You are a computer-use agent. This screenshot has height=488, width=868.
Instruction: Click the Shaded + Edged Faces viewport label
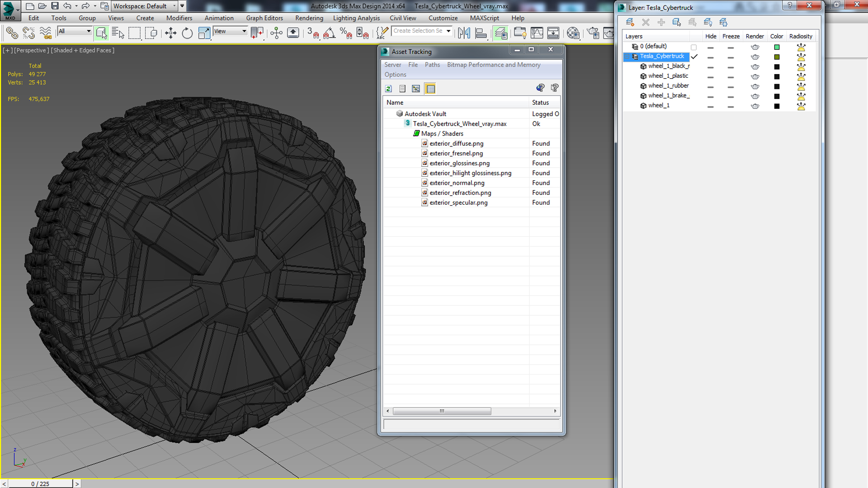click(x=82, y=50)
